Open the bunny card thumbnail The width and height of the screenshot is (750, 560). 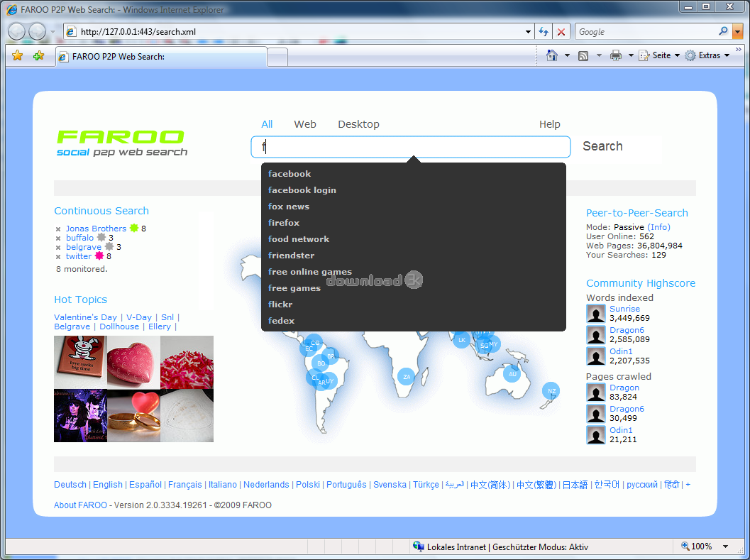pyautogui.click(x=80, y=362)
